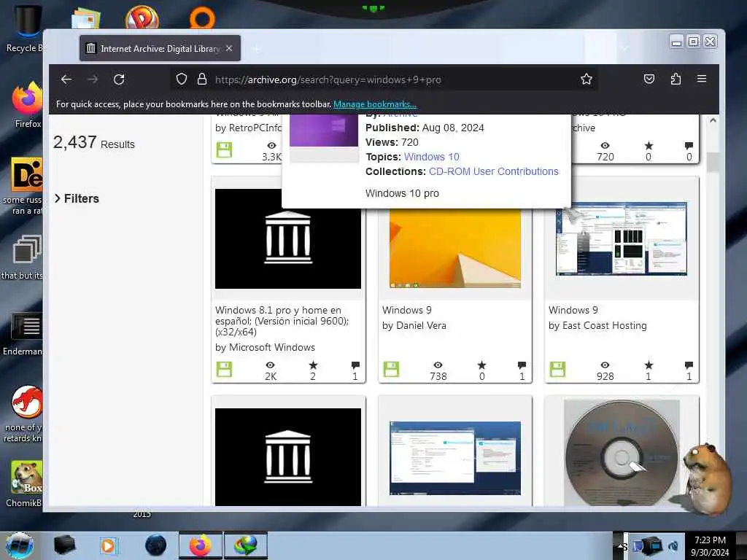The image size is (747, 560).
Task: Open the CD disc image thumbnail
Action: pos(622,453)
